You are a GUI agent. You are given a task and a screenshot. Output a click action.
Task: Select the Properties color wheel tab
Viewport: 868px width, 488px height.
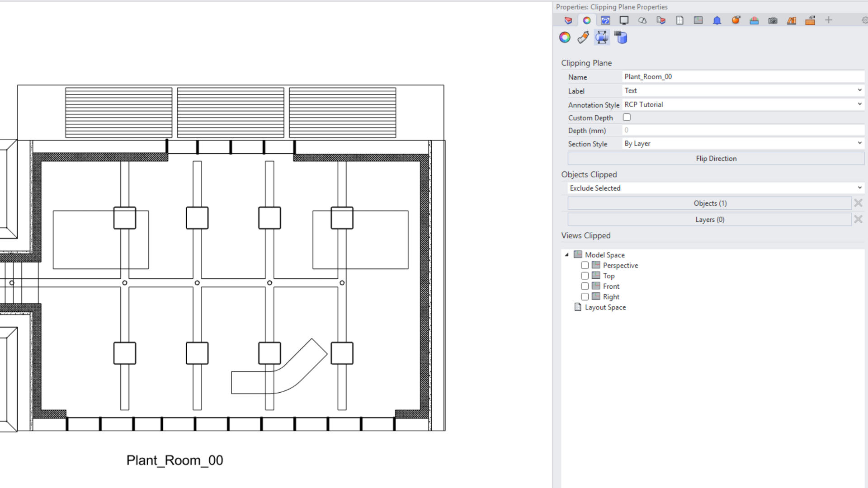click(587, 20)
